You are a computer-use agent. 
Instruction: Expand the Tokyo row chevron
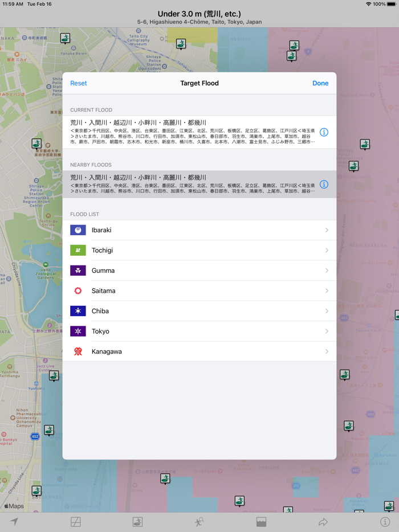327,331
